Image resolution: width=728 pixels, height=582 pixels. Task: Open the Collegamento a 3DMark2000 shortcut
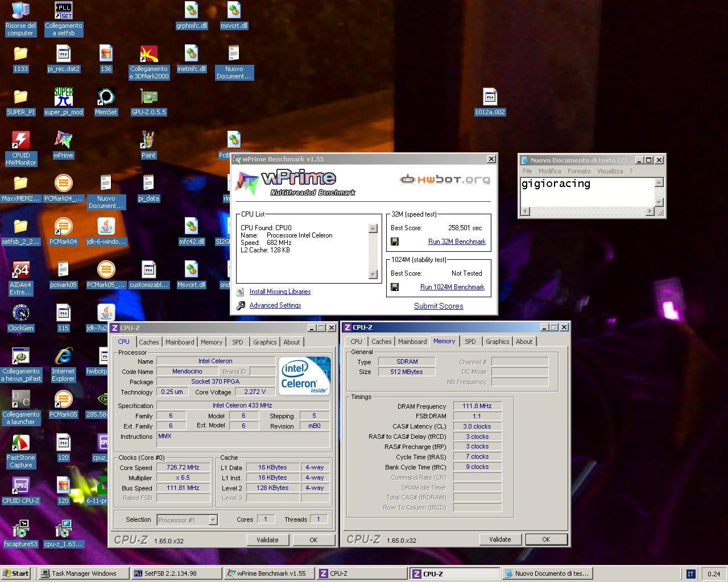point(149,63)
